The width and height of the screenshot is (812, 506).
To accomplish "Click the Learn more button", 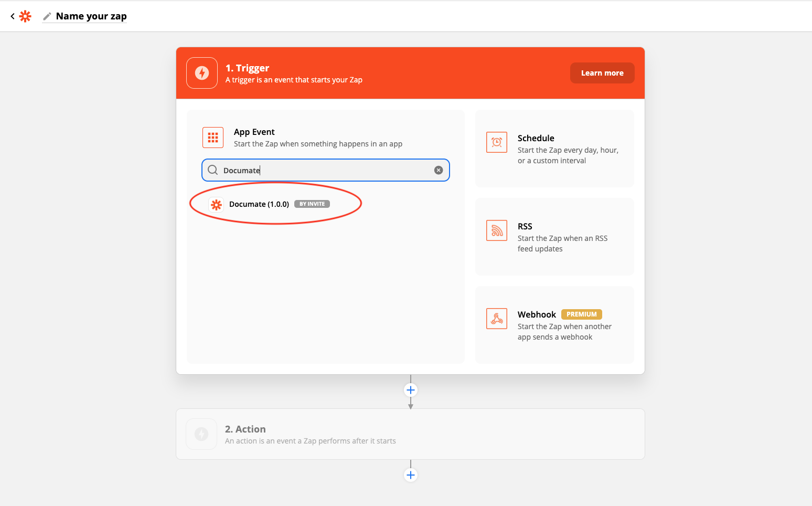I will tap(602, 73).
